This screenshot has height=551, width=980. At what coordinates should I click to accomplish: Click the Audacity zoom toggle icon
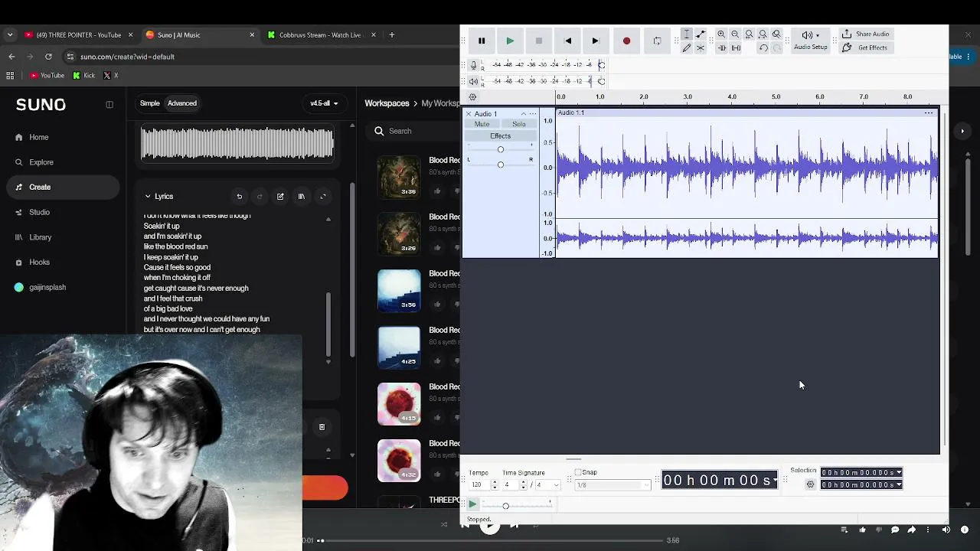(776, 34)
